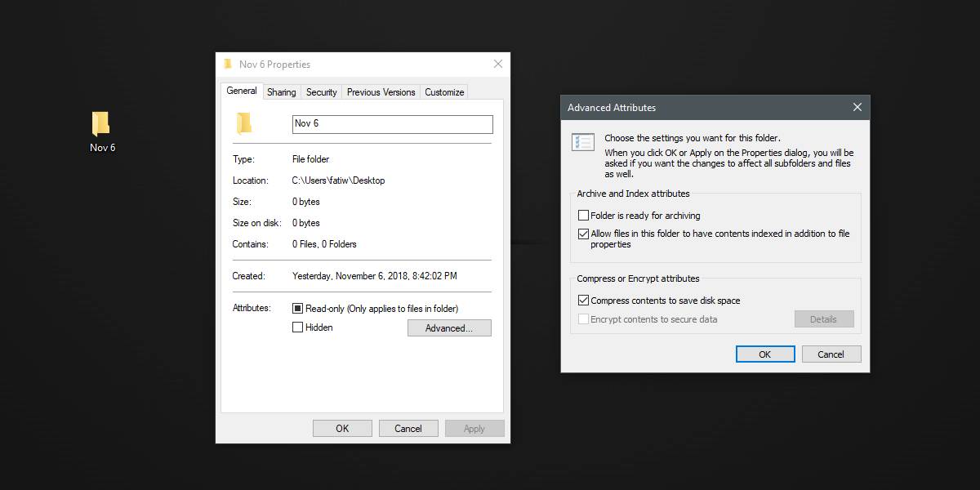Click the Size on disk 0 bytes value
980x490 pixels.
306,223
